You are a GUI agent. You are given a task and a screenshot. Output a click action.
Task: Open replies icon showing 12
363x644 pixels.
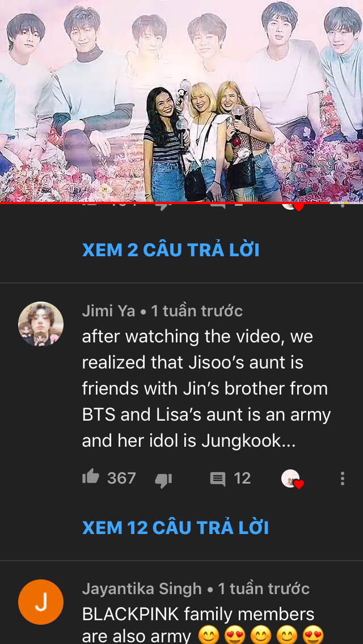coord(217,479)
